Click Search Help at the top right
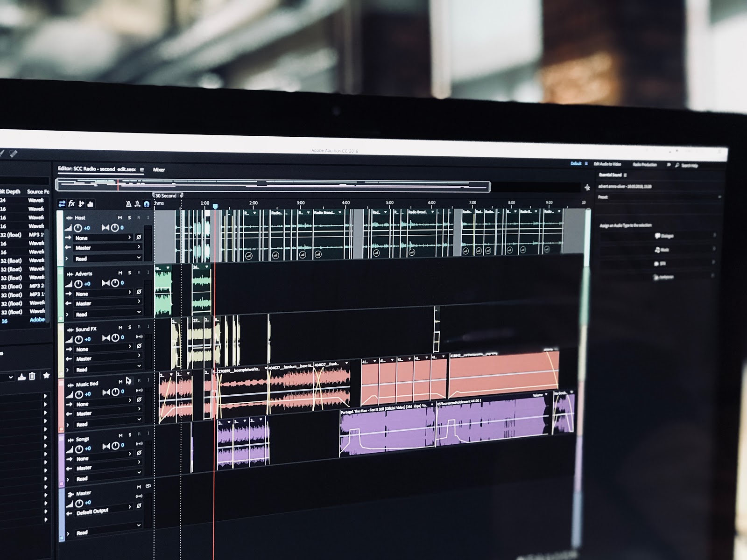 coord(689,166)
